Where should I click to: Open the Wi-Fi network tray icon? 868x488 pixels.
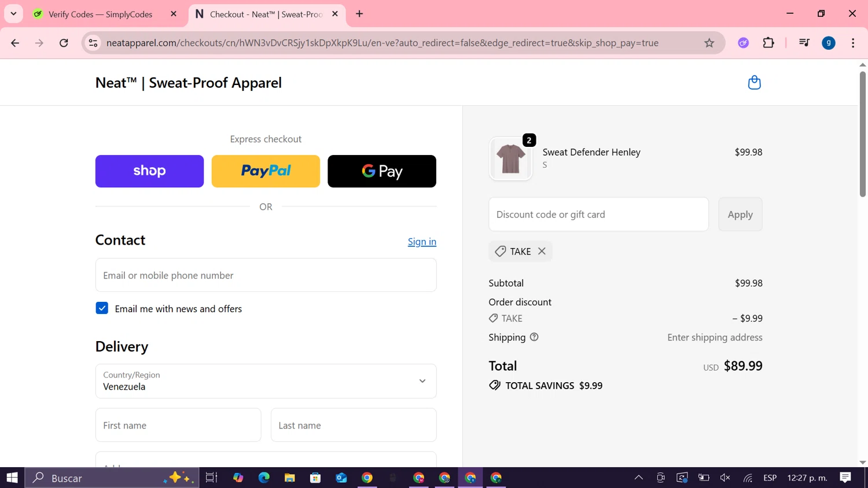(x=748, y=478)
